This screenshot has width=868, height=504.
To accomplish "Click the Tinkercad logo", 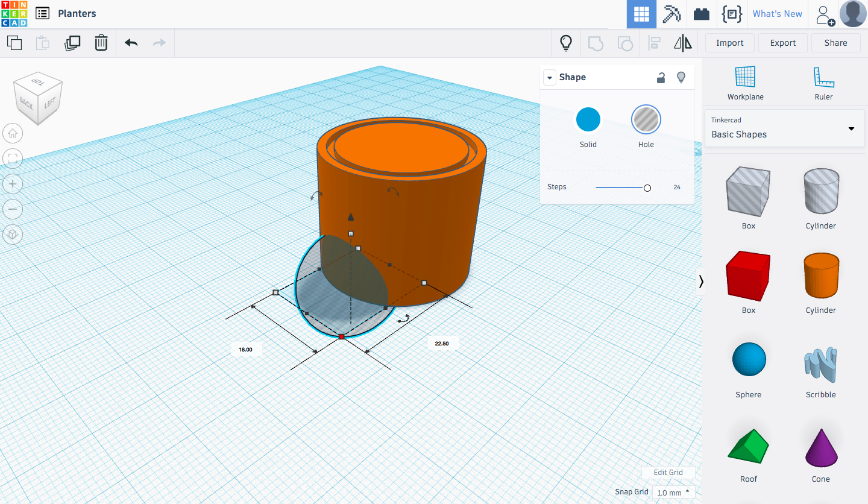I will pos(14,14).
